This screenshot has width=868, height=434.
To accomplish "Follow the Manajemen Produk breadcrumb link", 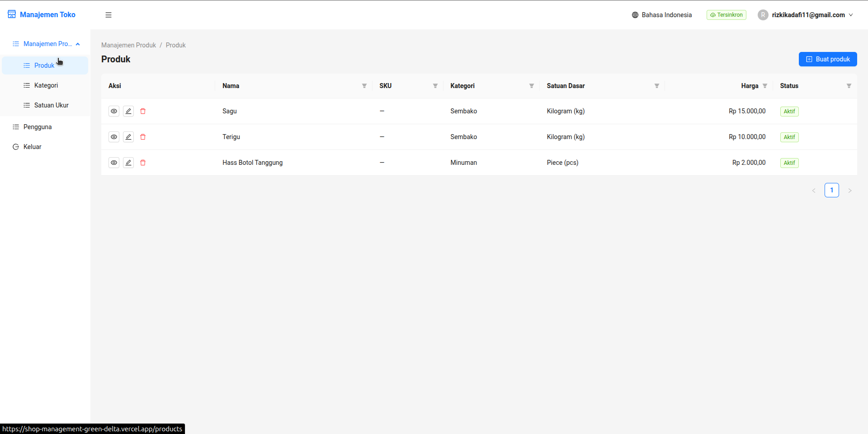I will point(128,45).
